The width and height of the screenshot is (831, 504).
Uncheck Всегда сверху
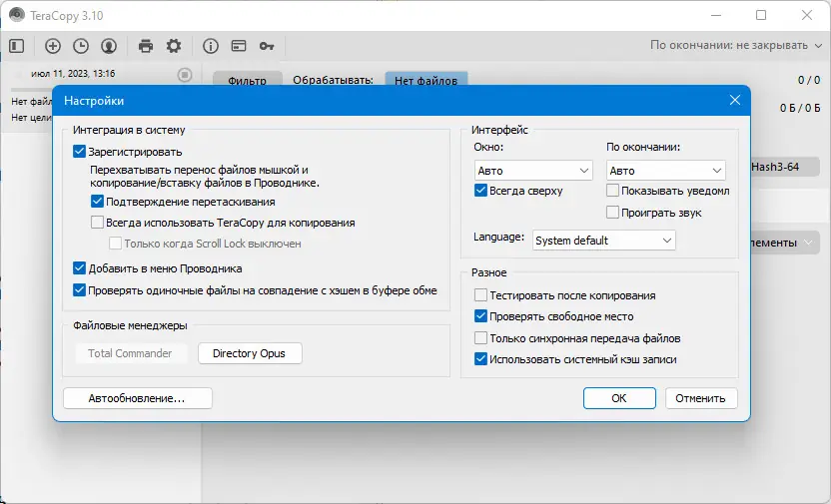coord(480,190)
